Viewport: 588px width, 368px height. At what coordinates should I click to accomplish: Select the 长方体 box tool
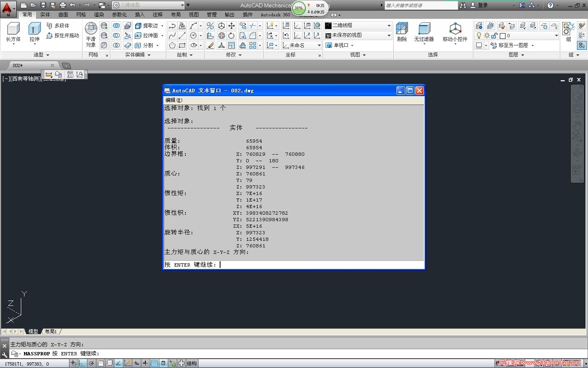pos(13,32)
